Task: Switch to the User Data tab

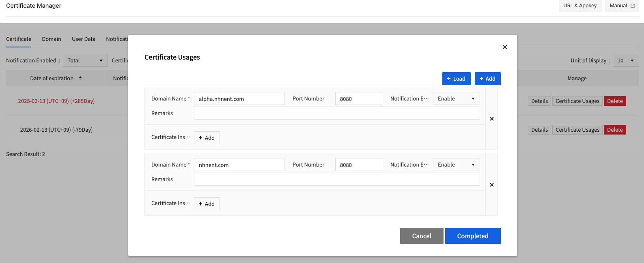Action: click(x=84, y=39)
